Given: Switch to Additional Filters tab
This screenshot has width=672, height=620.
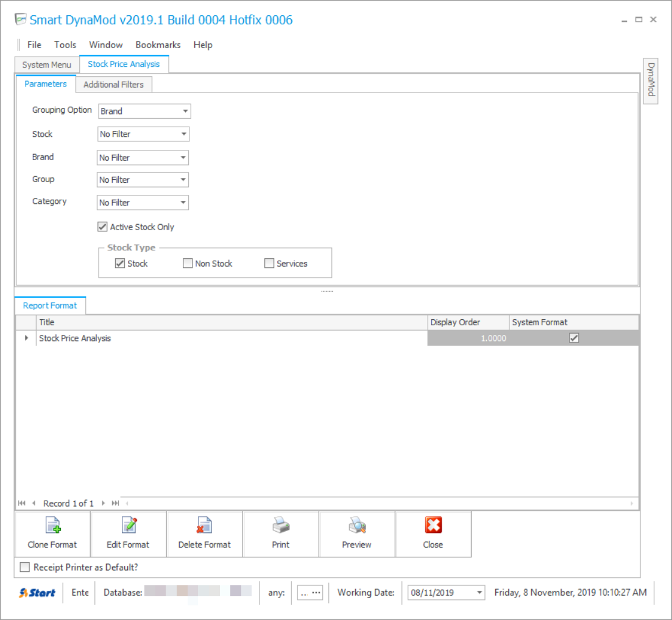Looking at the screenshot, I should (113, 85).
